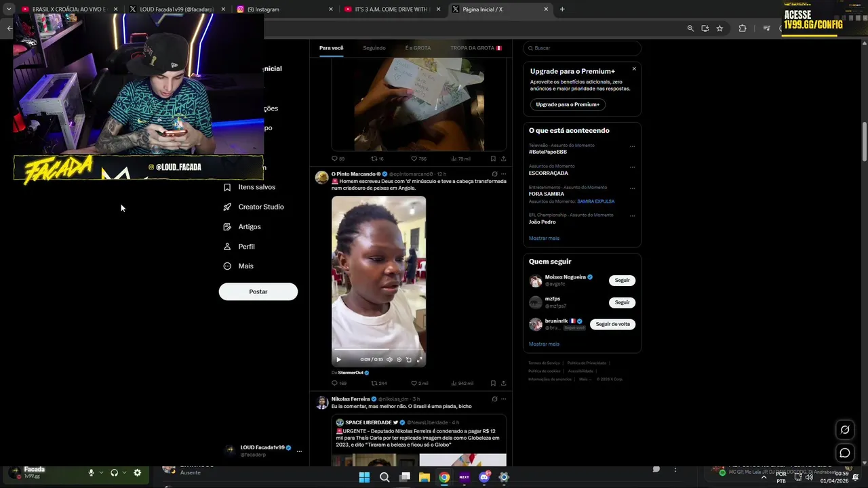Repost the post with 16 reposts
The image size is (868, 488).
[374, 159]
